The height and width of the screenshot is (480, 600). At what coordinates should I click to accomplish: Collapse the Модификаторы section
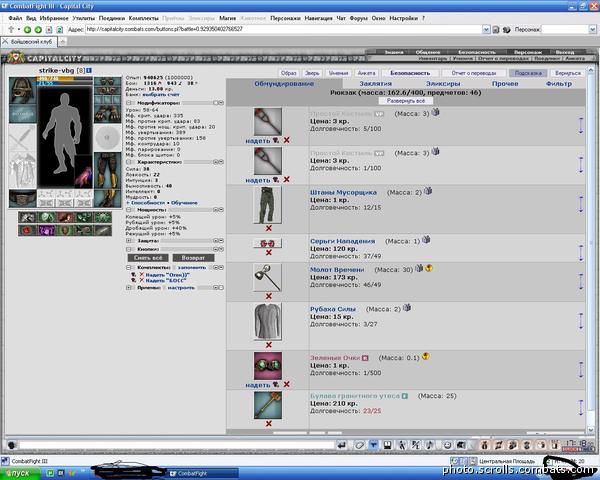(x=129, y=103)
